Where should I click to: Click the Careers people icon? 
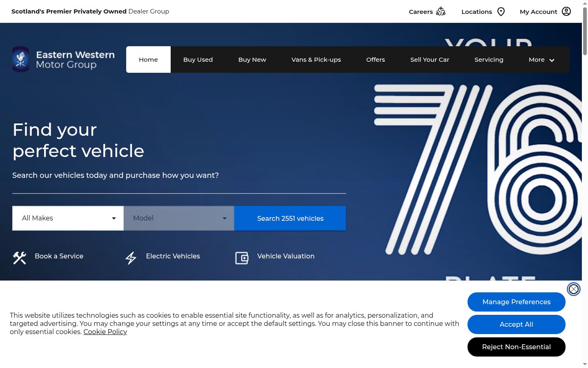coord(441,11)
